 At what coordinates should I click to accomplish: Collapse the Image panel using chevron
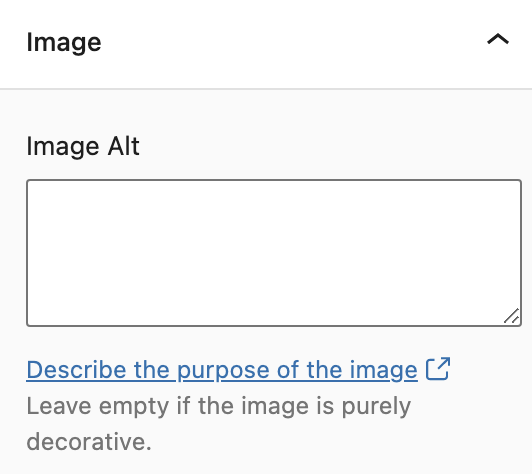[x=498, y=39]
